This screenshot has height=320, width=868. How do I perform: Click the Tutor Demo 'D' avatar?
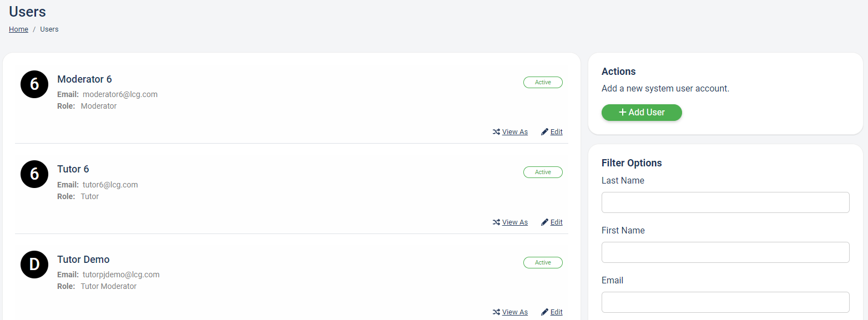(x=34, y=265)
